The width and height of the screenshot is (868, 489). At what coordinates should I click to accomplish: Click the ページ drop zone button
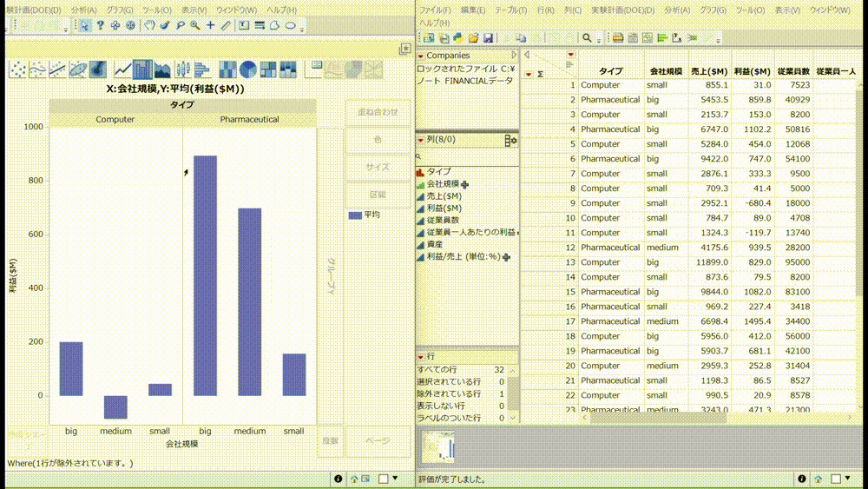pyautogui.click(x=378, y=441)
